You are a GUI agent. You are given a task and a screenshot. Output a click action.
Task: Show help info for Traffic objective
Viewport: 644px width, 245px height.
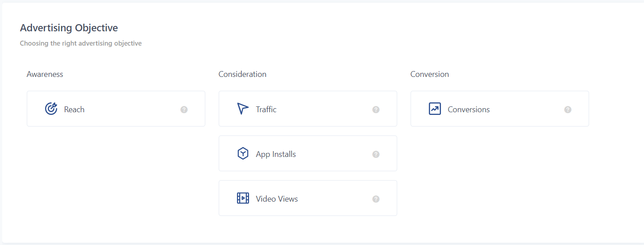376,110
